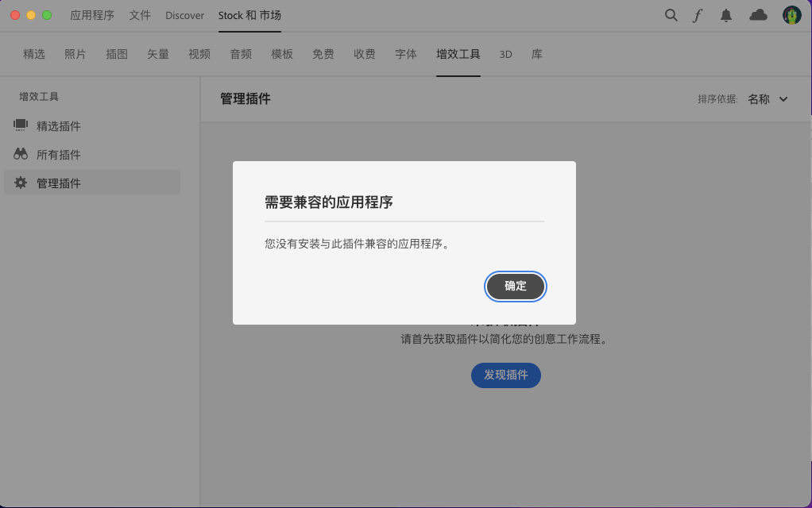
Task: Click the chevron beside 名称
Action: click(783, 98)
